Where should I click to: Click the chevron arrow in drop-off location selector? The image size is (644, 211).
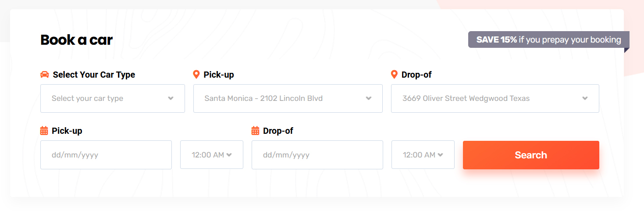[585, 98]
